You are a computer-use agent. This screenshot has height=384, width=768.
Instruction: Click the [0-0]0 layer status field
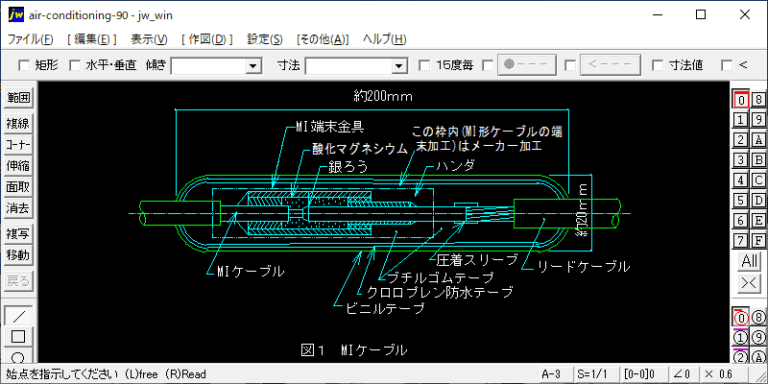[643, 375]
